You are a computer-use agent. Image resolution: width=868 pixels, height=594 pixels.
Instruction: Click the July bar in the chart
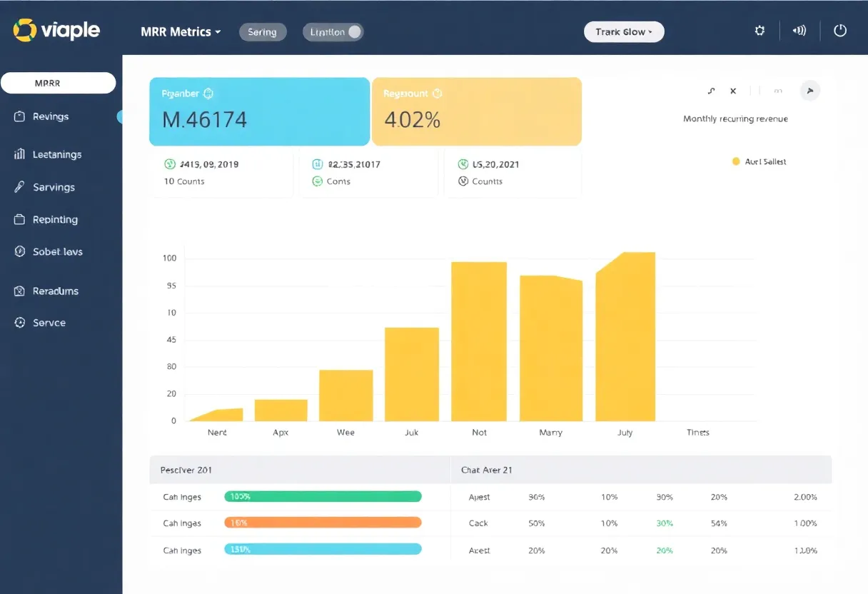625,336
